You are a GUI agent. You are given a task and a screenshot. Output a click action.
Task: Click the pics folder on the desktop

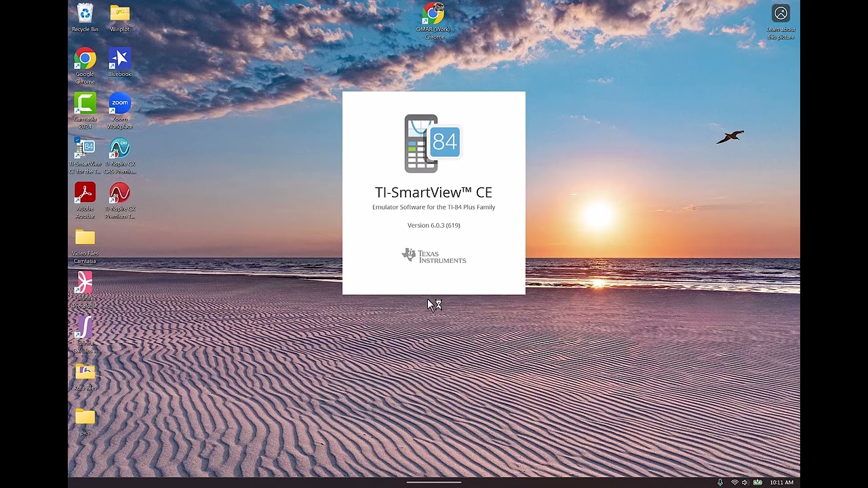85,422
